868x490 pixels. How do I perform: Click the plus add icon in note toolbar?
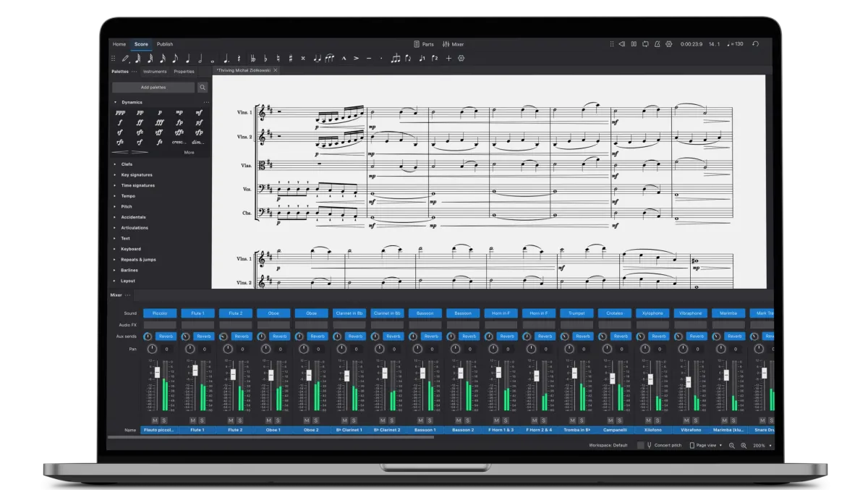pos(448,58)
